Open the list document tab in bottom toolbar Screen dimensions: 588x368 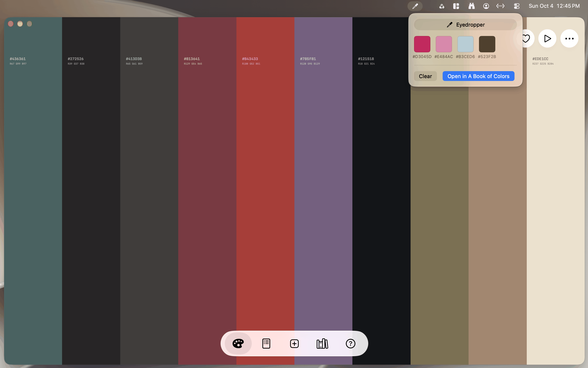coord(266,343)
